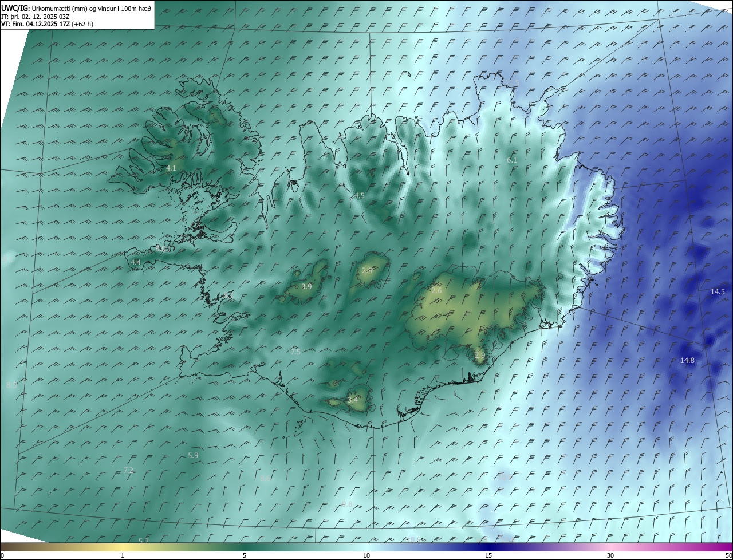Click the '5' tick label on the colour scale
This screenshot has height=560, width=733.
tap(245, 555)
